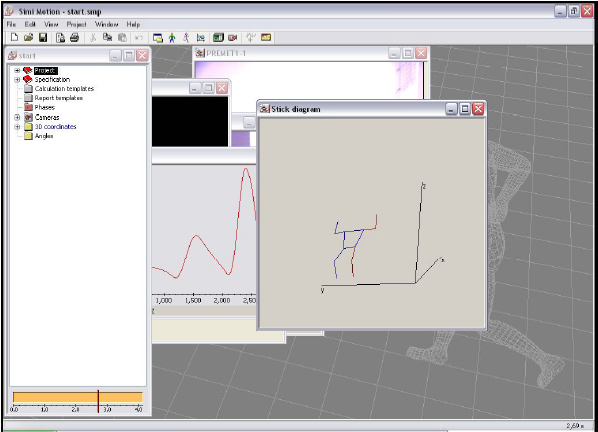Select the Angles folder in tree
The width and height of the screenshot is (598, 432).
pyautogui.click(x=44, y=136)
